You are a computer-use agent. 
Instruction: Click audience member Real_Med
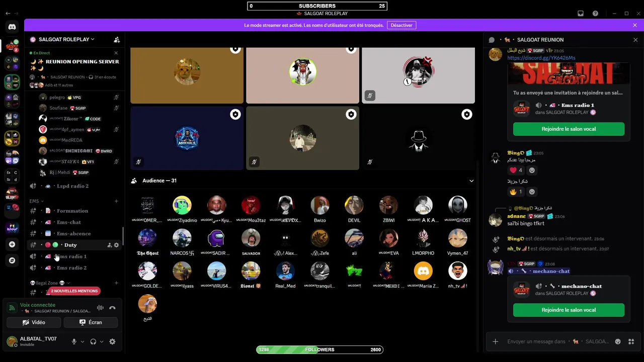[x=285, y=275]
